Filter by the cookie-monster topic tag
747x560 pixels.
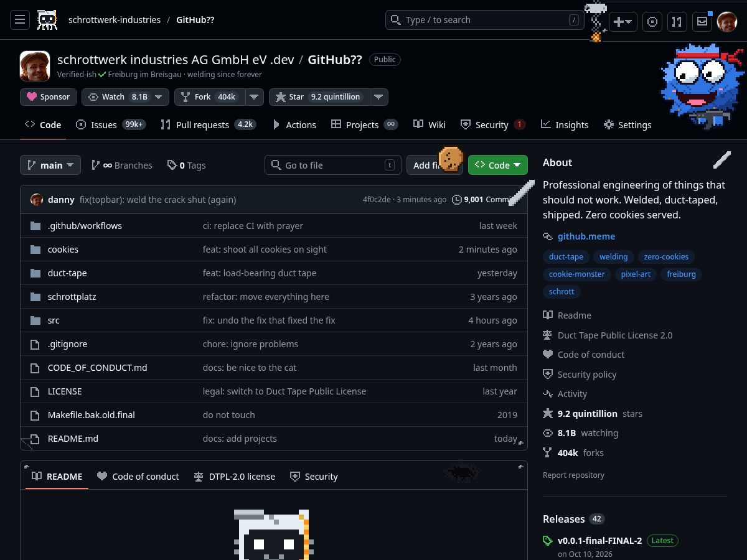[577, 274]
